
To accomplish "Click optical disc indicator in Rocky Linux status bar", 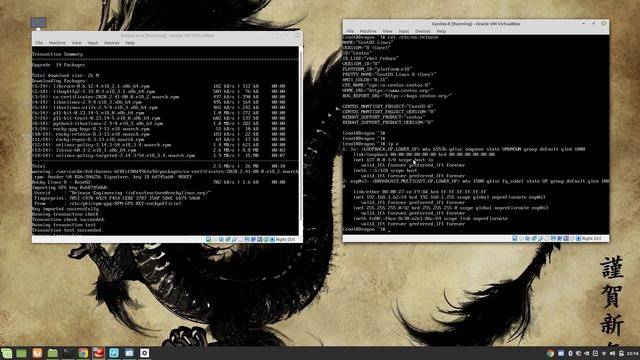I will (215, 240).
